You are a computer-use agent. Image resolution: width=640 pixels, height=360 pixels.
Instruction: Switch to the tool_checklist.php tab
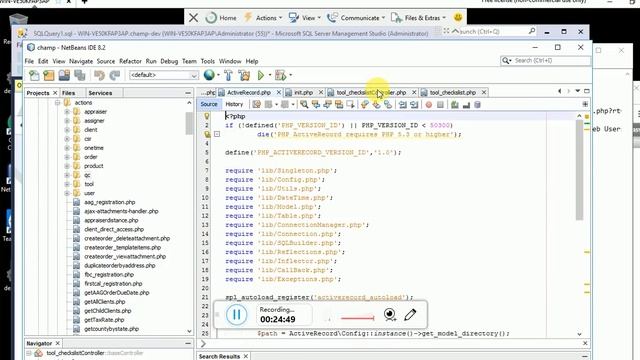point(453,93)
